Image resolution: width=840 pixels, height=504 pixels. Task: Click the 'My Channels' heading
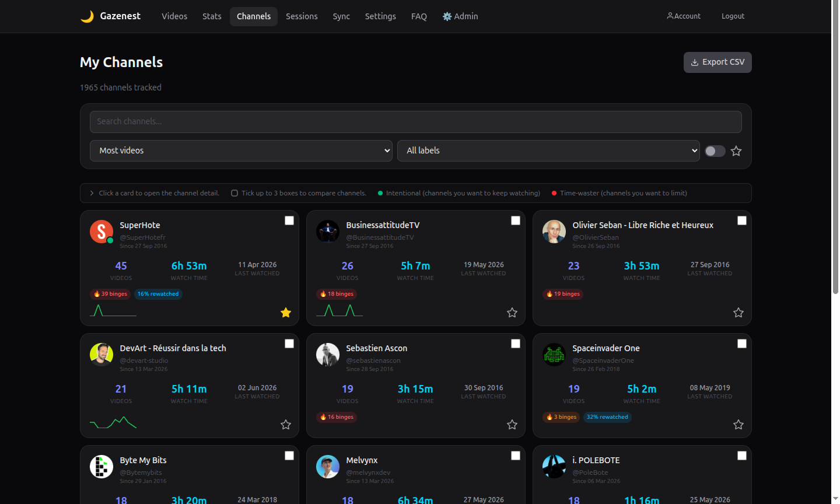click(121, 62)
